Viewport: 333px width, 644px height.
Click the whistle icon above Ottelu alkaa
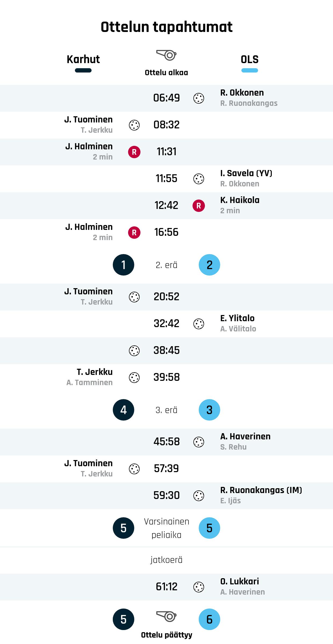pos(166,55)
